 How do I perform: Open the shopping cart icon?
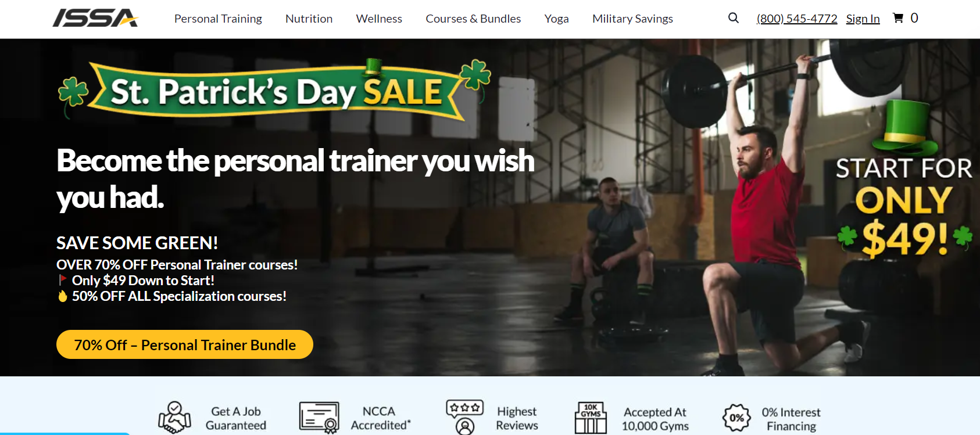[x=898, y=18]
